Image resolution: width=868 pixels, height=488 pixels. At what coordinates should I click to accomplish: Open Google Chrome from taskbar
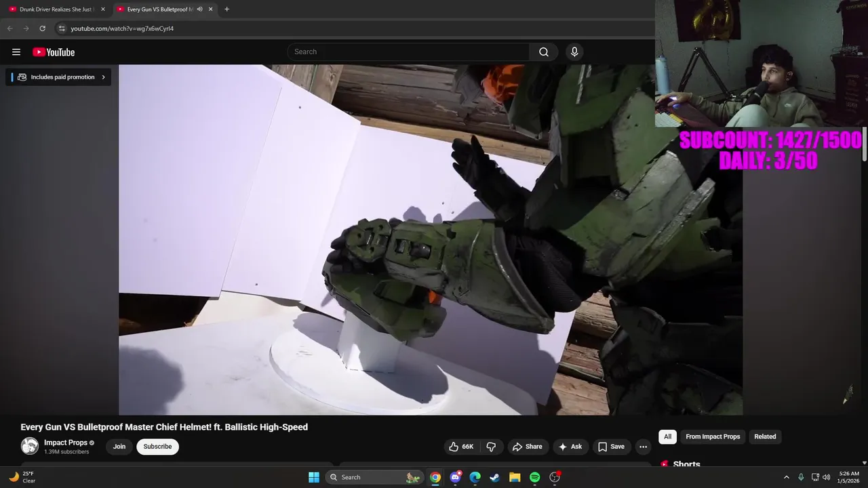[435, 477]
